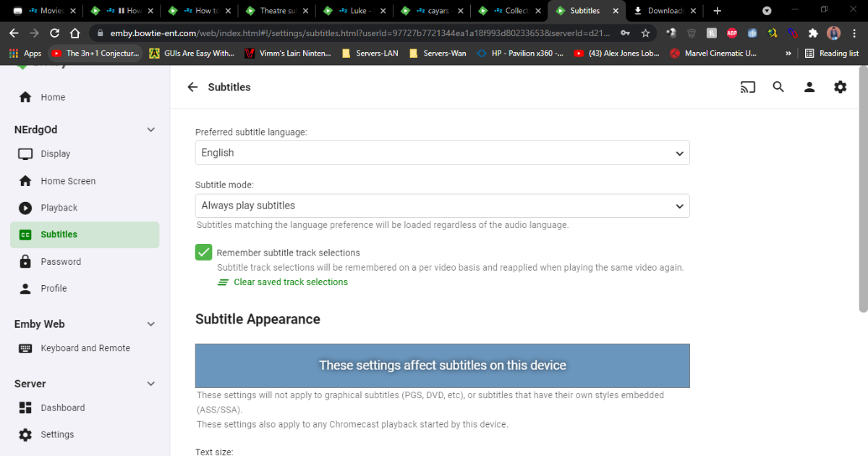Click the ABP Adblock Plus extension icon
This screenshot has height=456, width=868.
tap(732, 33)
